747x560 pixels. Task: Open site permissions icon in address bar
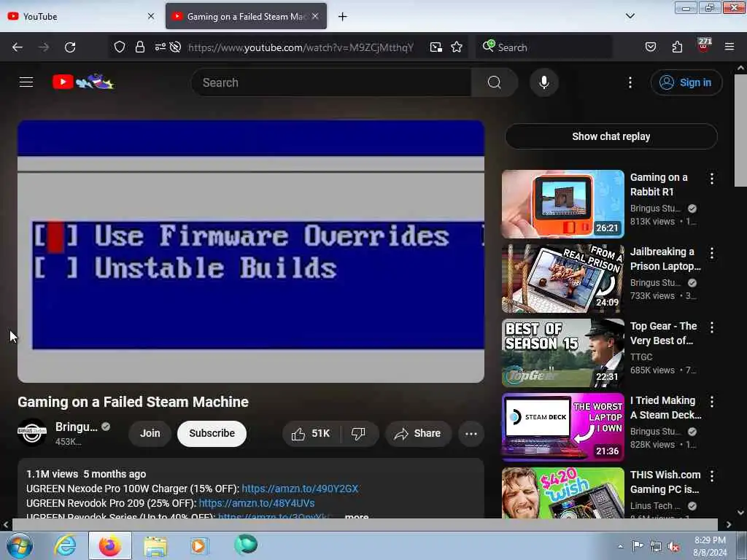pos(160,47)
